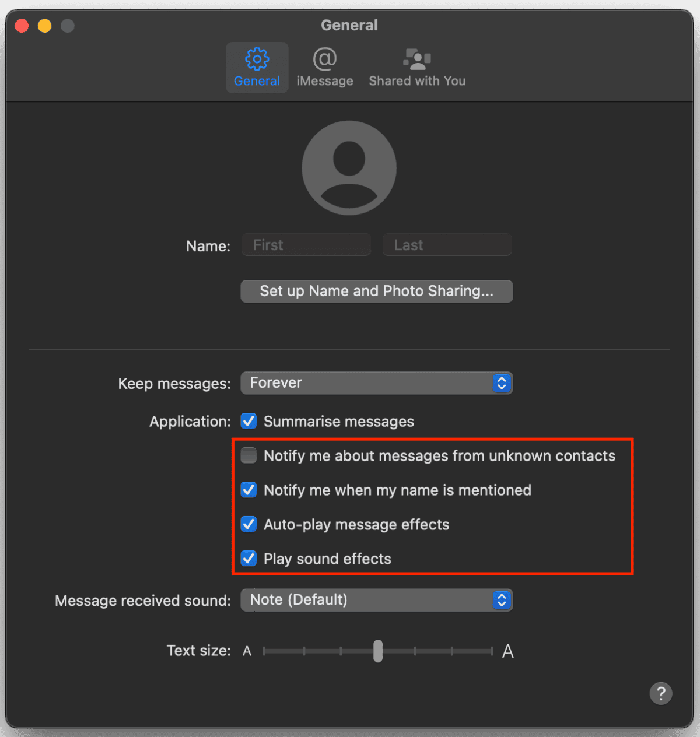Uncheck Summarise messages

(x=249, y=421)
